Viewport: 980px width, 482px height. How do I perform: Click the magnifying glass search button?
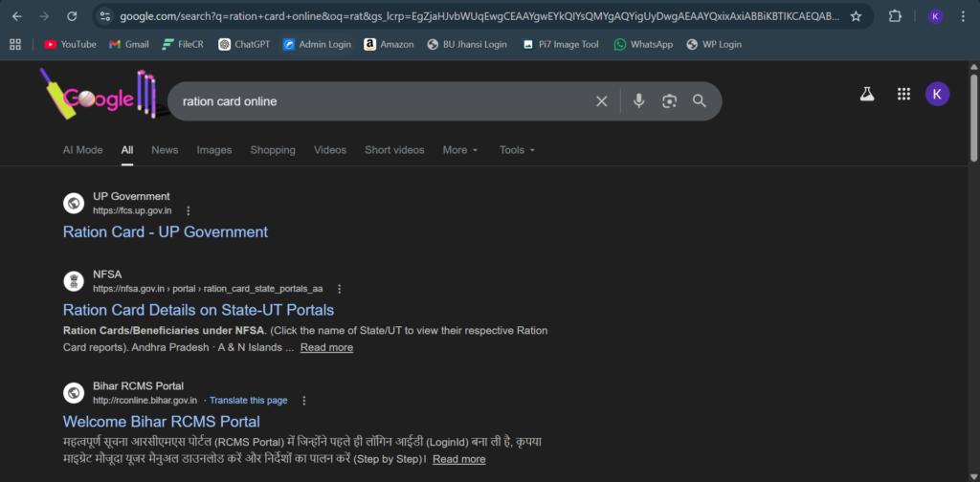[700, 101]
